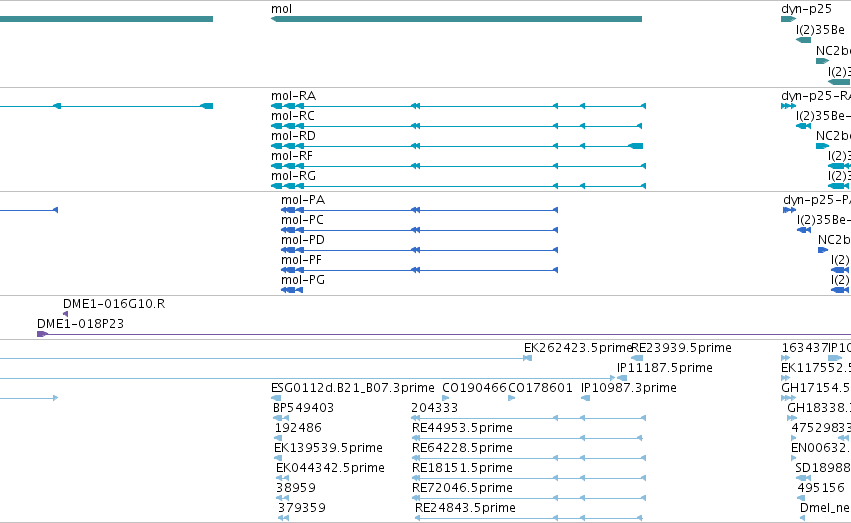851x523 pixels.
Task: Click the IP10987.3prime arrow glyph
Action: click(x=586, y=398)
